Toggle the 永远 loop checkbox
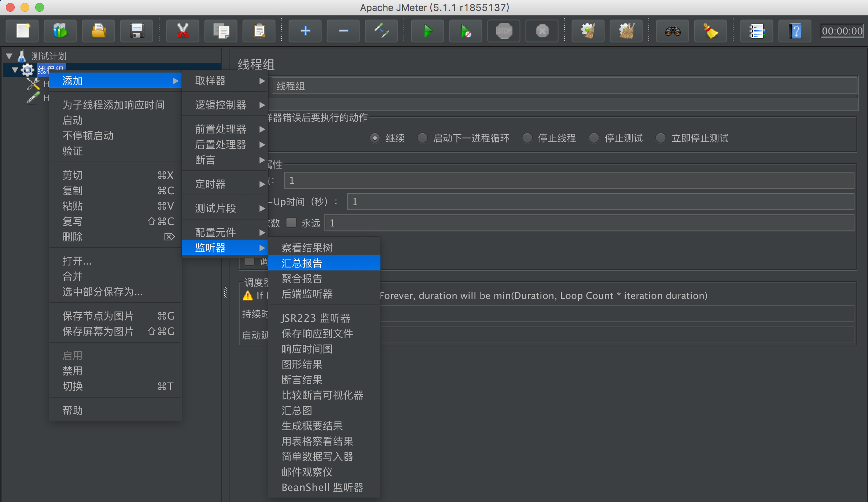The height and width of the screenshot is (502, 868). point(291,223)
